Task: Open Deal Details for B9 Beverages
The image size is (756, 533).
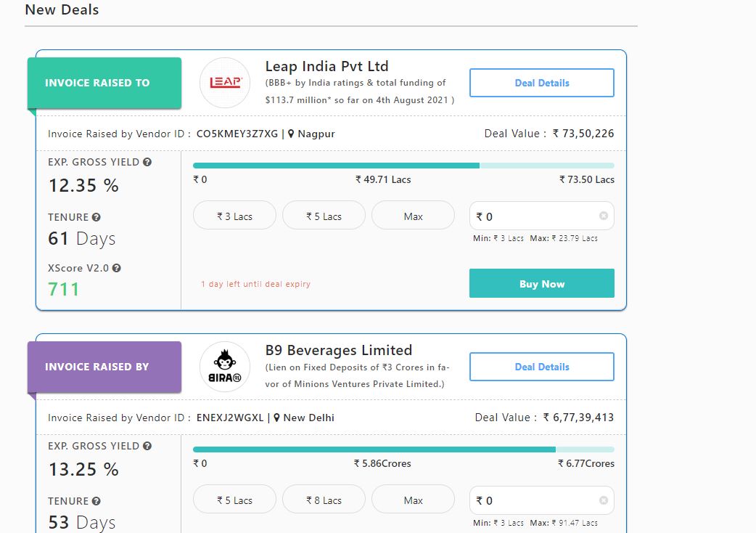Action: click(x=541, y=367)
